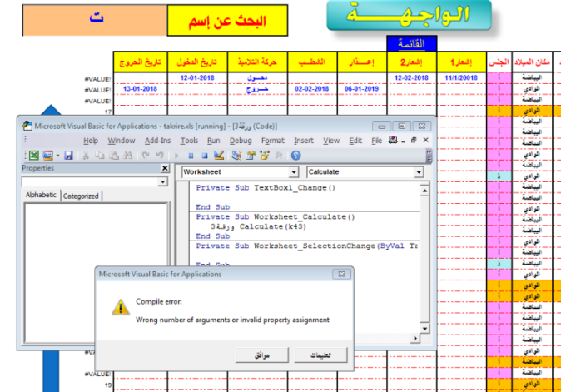Click the code window scroll right arrow
The image size is (561, 392).
click(x=415, y=338)
